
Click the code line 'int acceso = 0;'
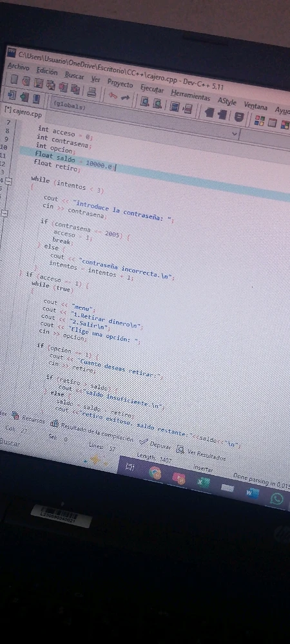tap(65, 133)
